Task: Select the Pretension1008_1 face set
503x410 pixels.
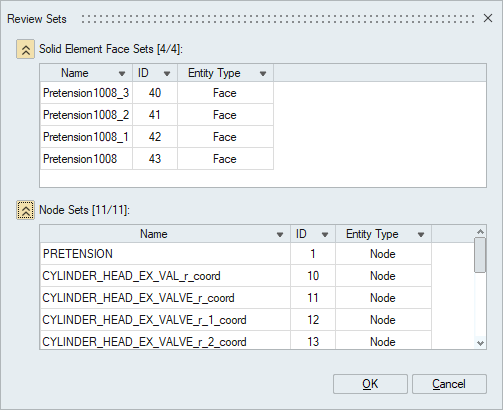Action: [157, 137]
